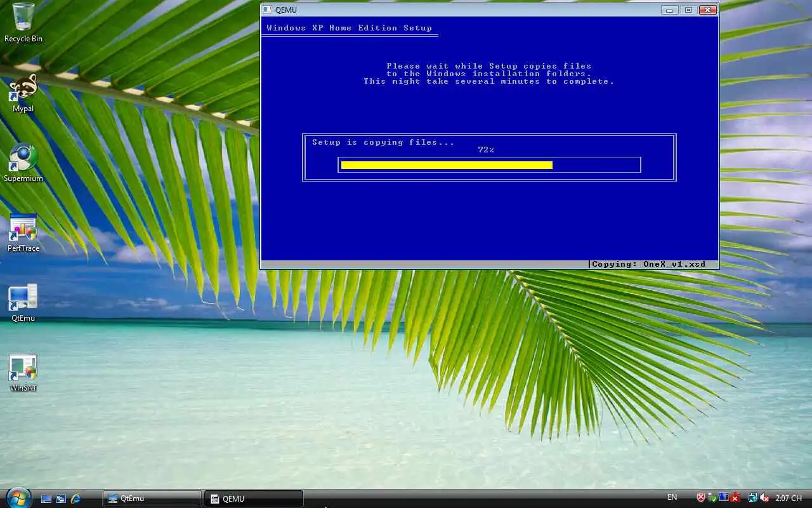
Task: Minimize the QEMU window
Action: [x=669, y=10]
